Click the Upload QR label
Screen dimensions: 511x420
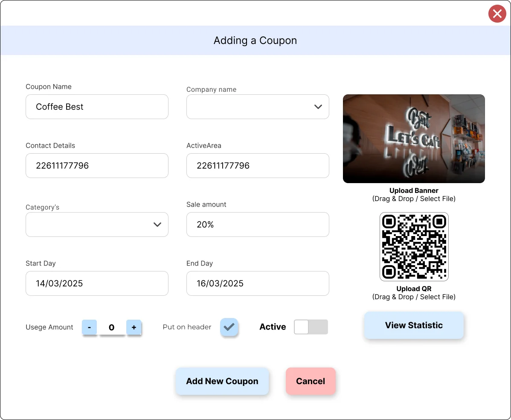[x=414, y=289]
